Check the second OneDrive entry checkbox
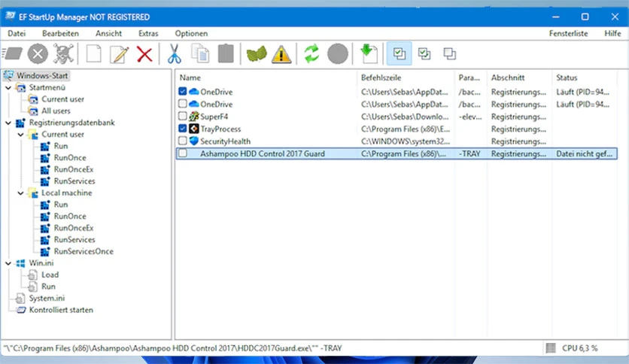Image resolution: width=629 pixels, height=364 pixels. click(183, 104)
